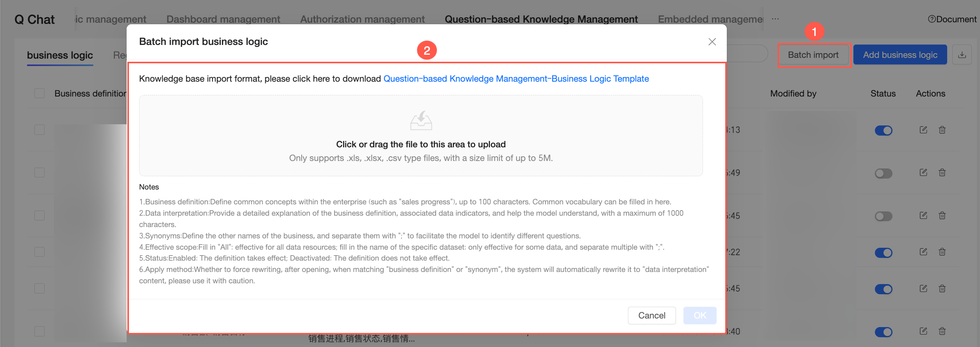Cancel the batch import dialog

tap(651, 315)
